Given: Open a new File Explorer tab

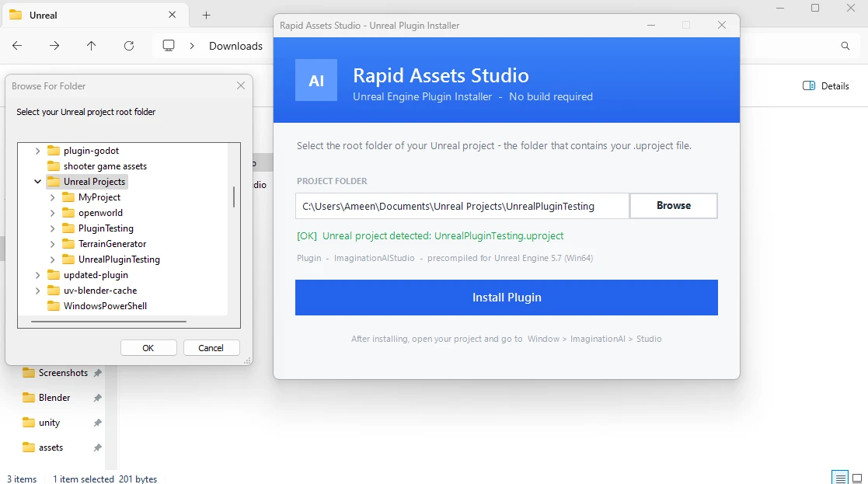Looking at the screenshot, I should click(x=207, y=16).
